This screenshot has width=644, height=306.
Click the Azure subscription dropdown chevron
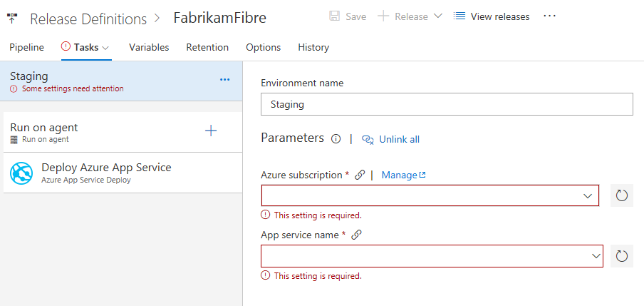click(588, 195)
